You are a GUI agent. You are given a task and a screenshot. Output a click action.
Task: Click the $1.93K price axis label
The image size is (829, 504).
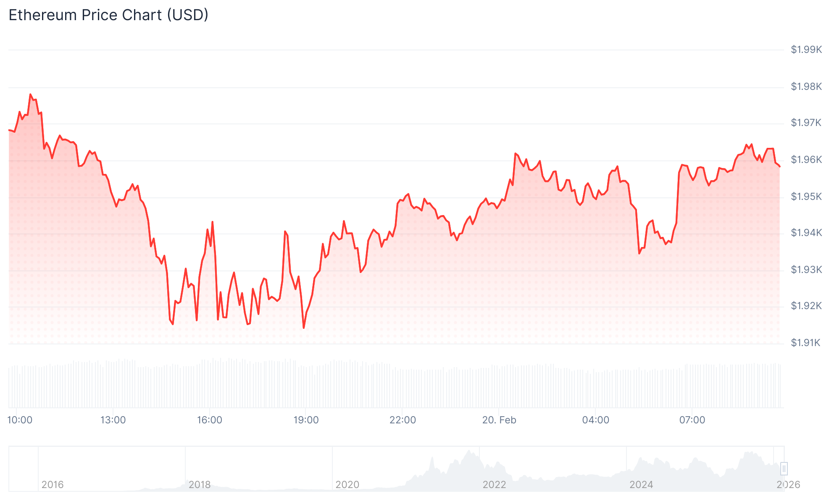point(806,270)
